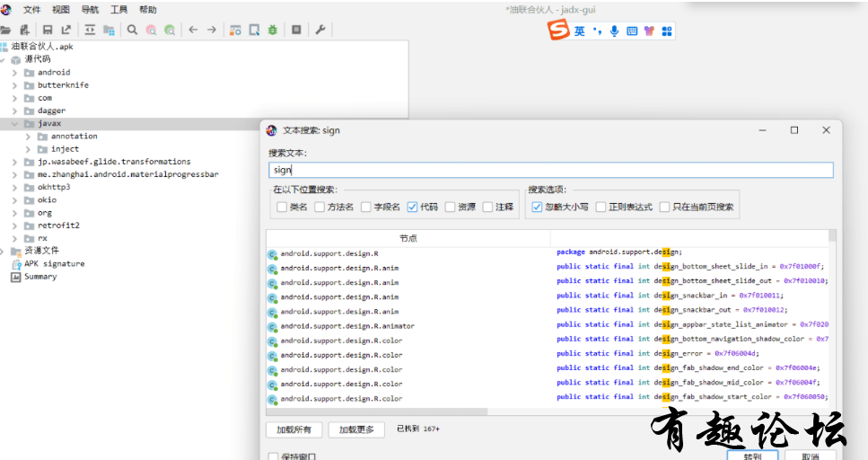Click the Quark analysis toolbar icon
Image resolution: width=868 pixels, height=460 pixels.
(254, 30)
